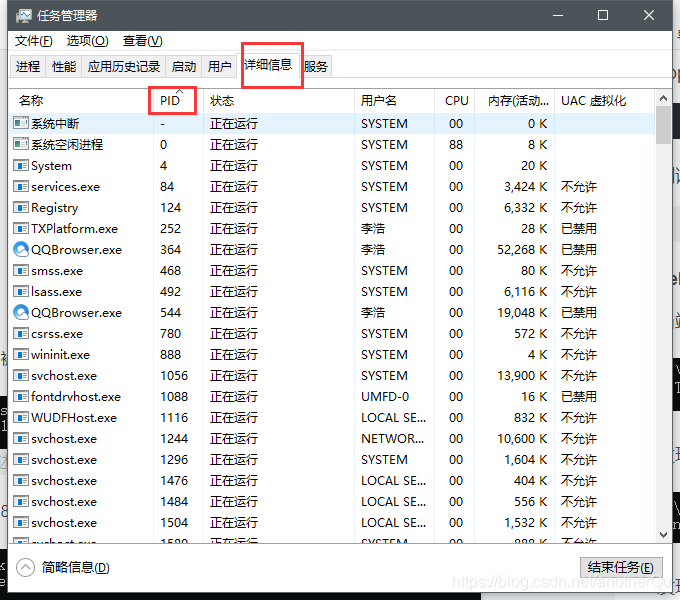
Task: Sort by the 内存(活动... column header
Action: 514,101
